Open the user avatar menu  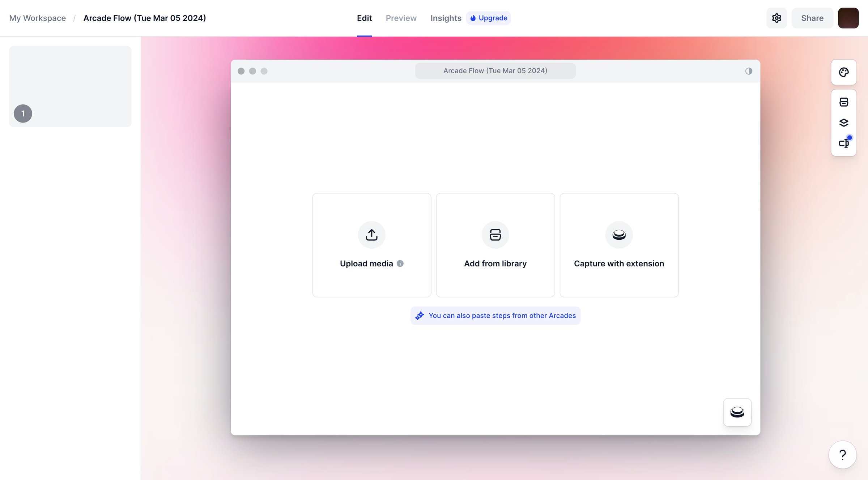coord(848,18)
